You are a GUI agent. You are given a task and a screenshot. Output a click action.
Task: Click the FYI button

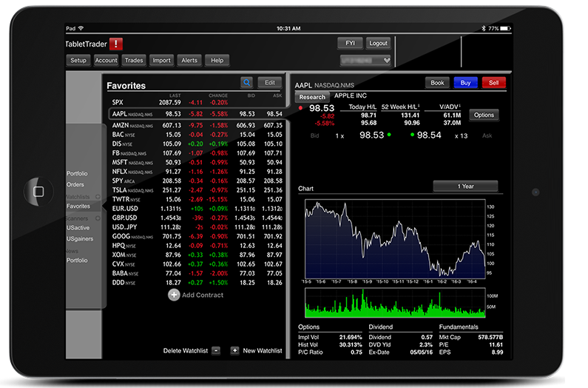coord(350,43)
